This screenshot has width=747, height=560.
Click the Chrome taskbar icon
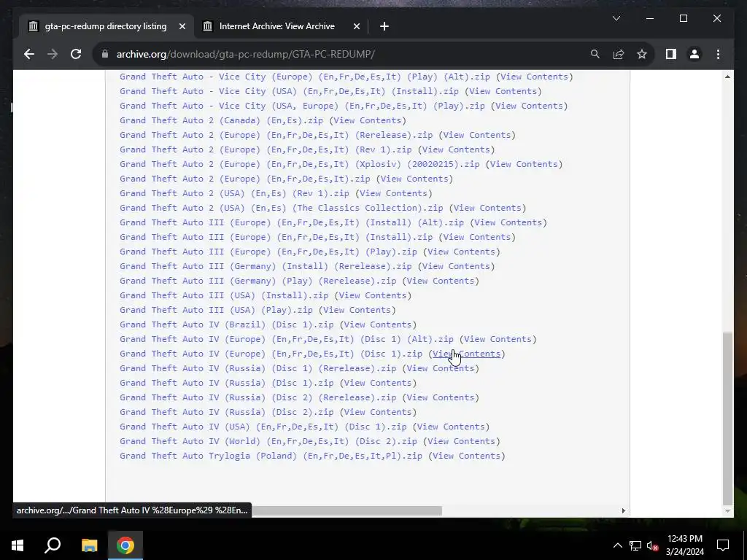point(125,545)
